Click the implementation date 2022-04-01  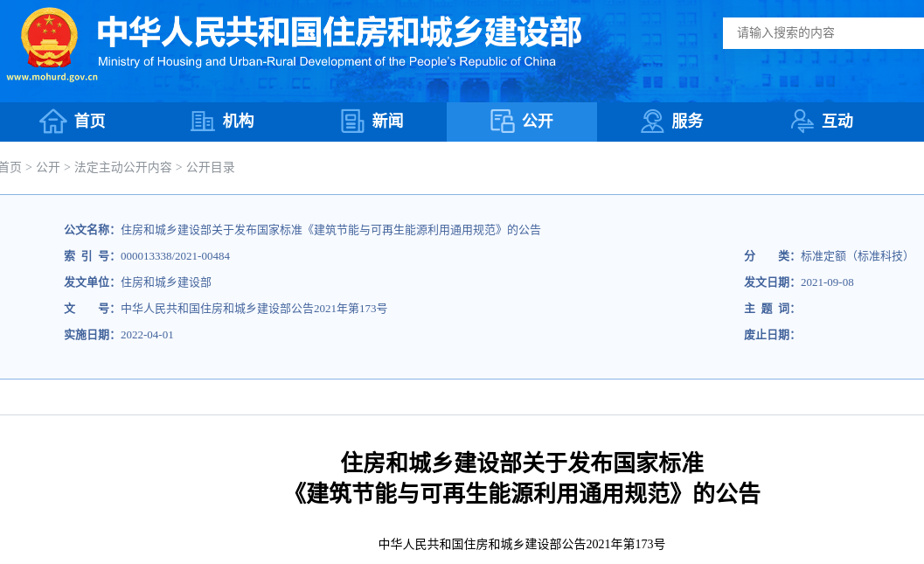pyautogui.click(x=147, y=335)
